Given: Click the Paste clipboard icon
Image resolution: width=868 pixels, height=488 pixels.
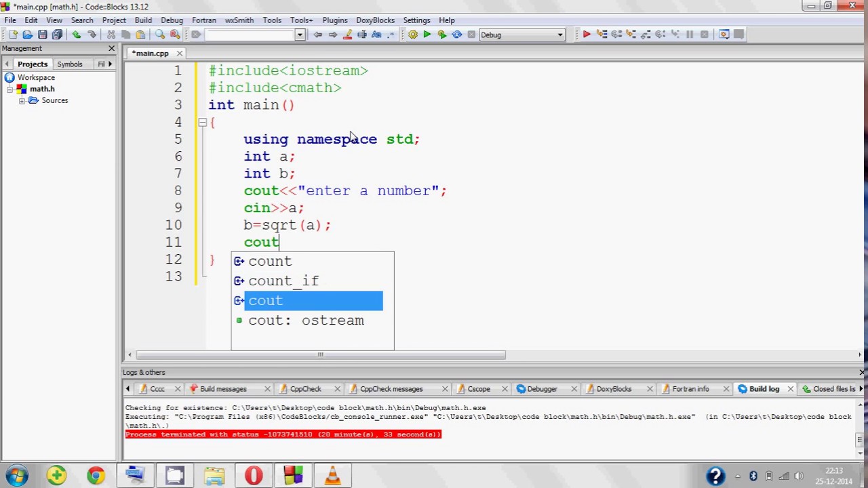Looking at the screenshot, I should pyautogui.click(x=140, y=35).
